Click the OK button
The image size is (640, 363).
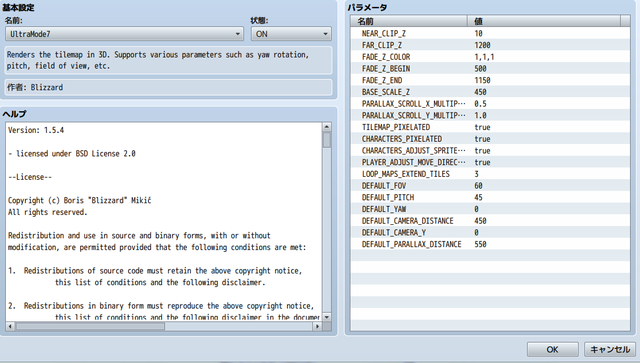552,350
